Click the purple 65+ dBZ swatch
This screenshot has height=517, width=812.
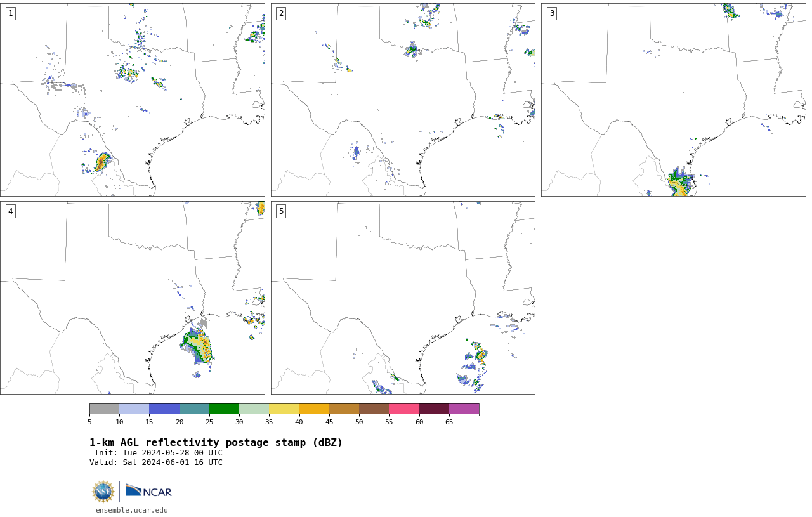click(x=464, y=409)
